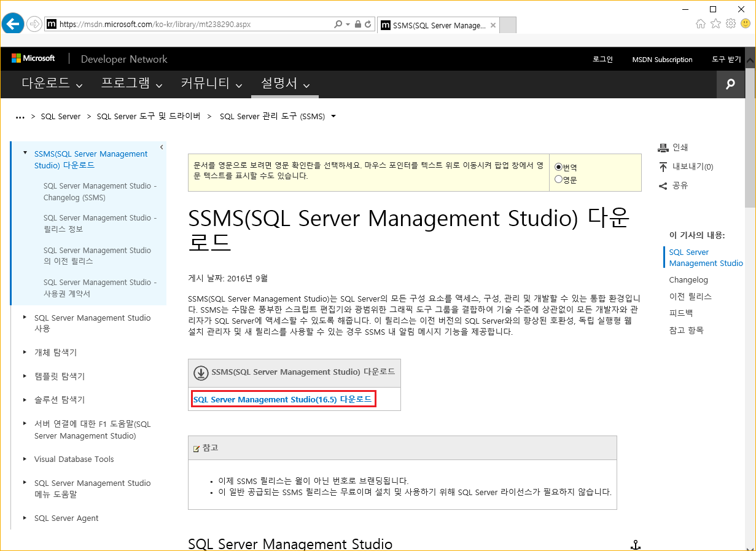
Task: Click the note pencil icon beside 참고
Action: (197, 448)
